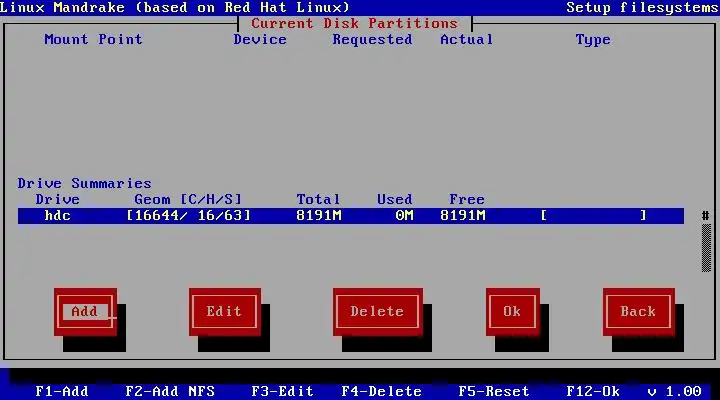
Task: Click F12-Ok in the bottom bar
Action: pos(593,391)
